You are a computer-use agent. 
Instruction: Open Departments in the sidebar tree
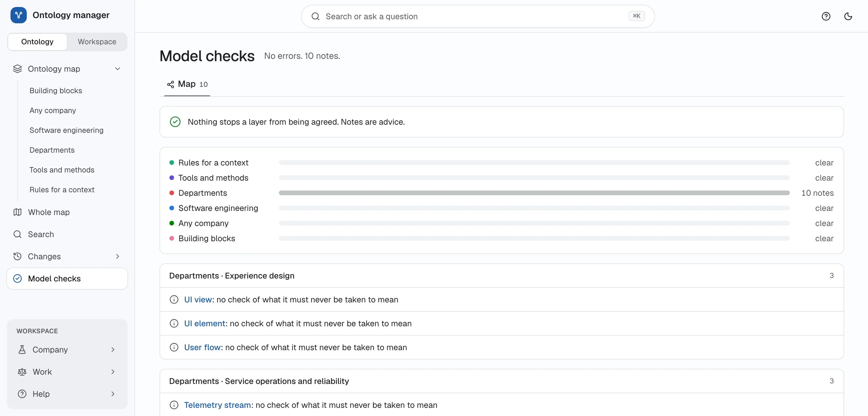click(52, 150)
